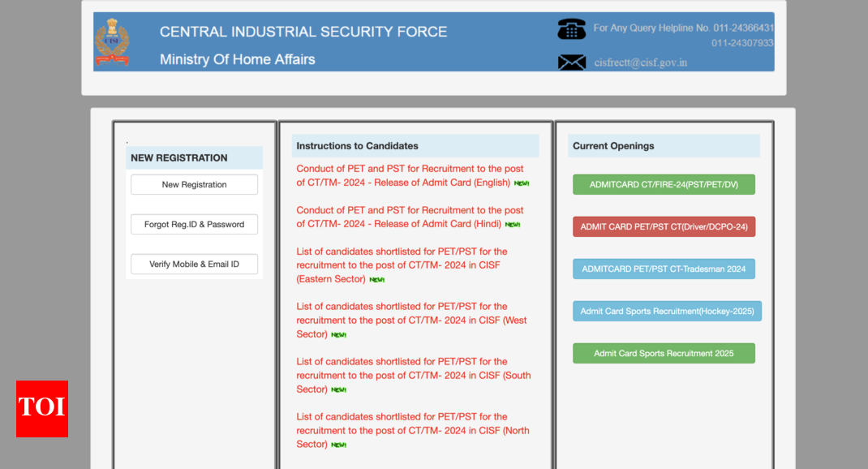Click New badge beside Admit Card (Hindi)
The image size is (868, 469).
tap(513, 225)
